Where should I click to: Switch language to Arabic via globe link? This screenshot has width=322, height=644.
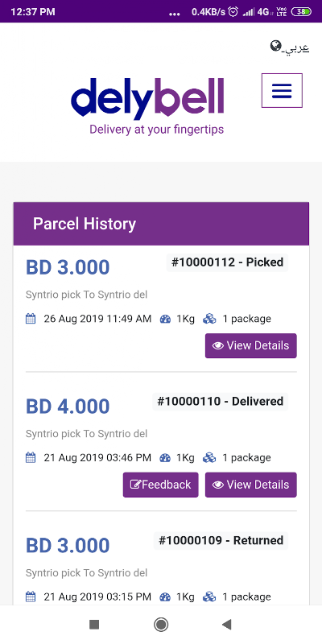click(x=290, y=47)
